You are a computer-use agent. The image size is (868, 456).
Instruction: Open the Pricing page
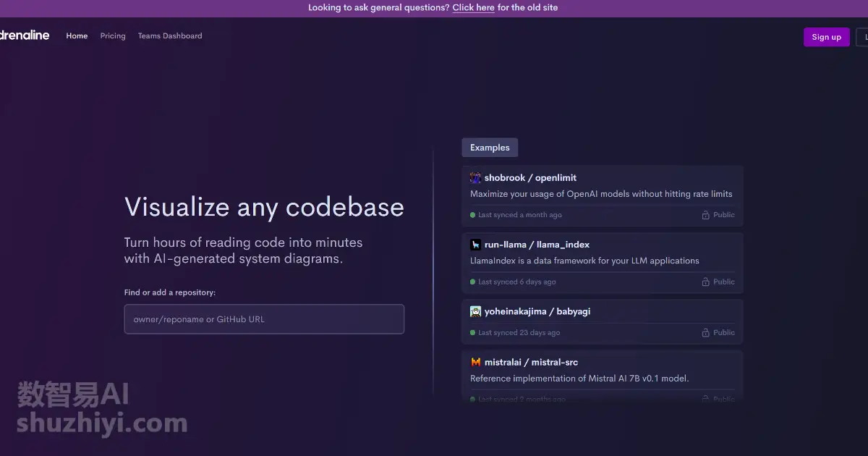click(113, 35)
